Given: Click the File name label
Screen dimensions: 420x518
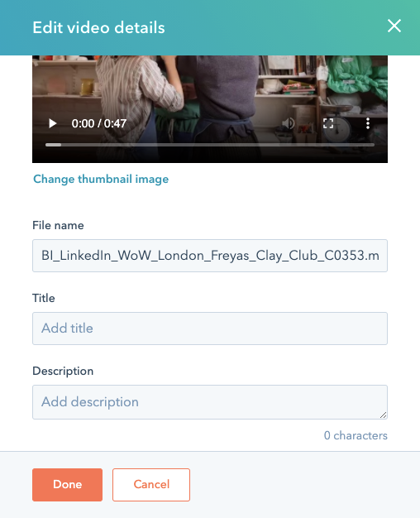Looking at the screenshot, I should pos(58,225).
